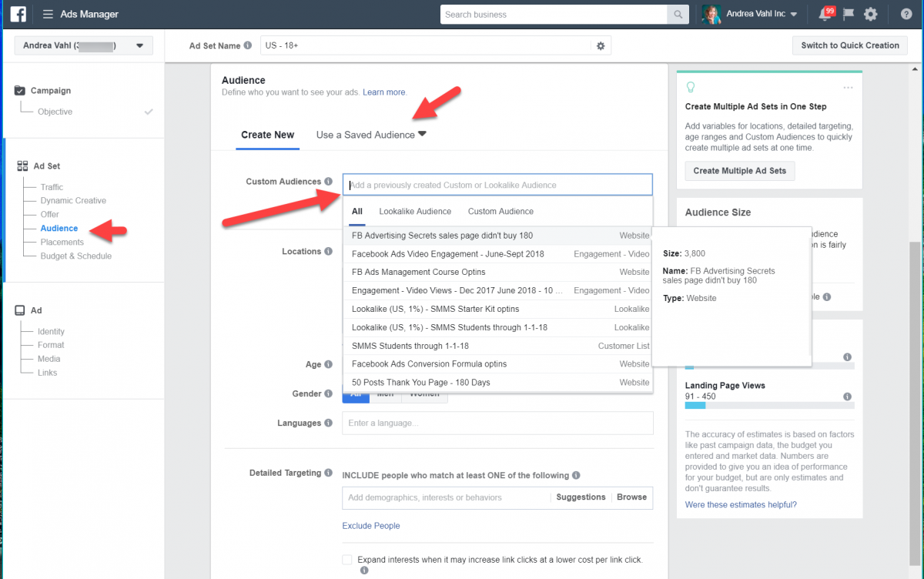Click the search magnifier in the business search bar
This screenshot has height=579, width=924.
click(x=678, y=14)
